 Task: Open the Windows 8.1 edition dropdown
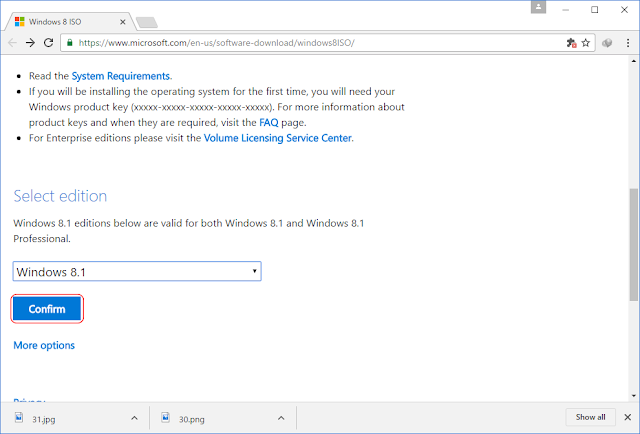[137, 272]
